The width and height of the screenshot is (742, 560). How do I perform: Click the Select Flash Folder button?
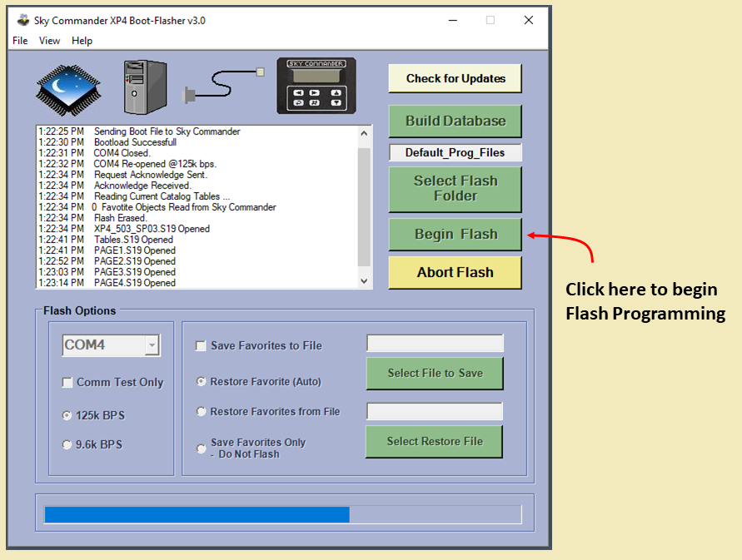456,189
